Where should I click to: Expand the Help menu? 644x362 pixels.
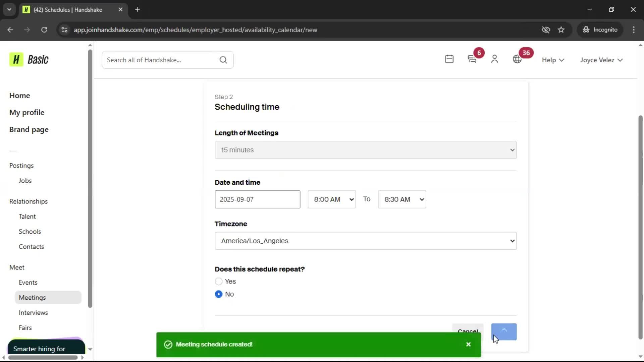click(x=553, y=60)
